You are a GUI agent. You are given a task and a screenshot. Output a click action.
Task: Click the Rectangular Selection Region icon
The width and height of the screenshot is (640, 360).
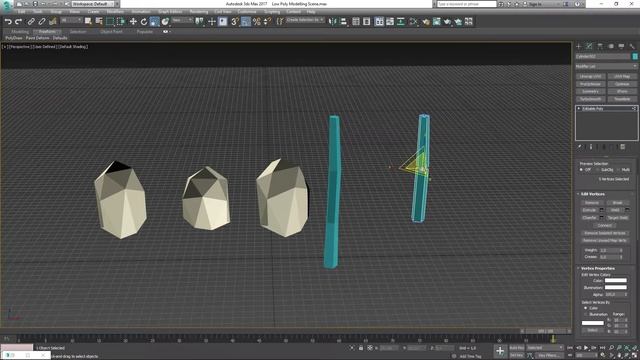pyautogui.click(x=110, y=22)
